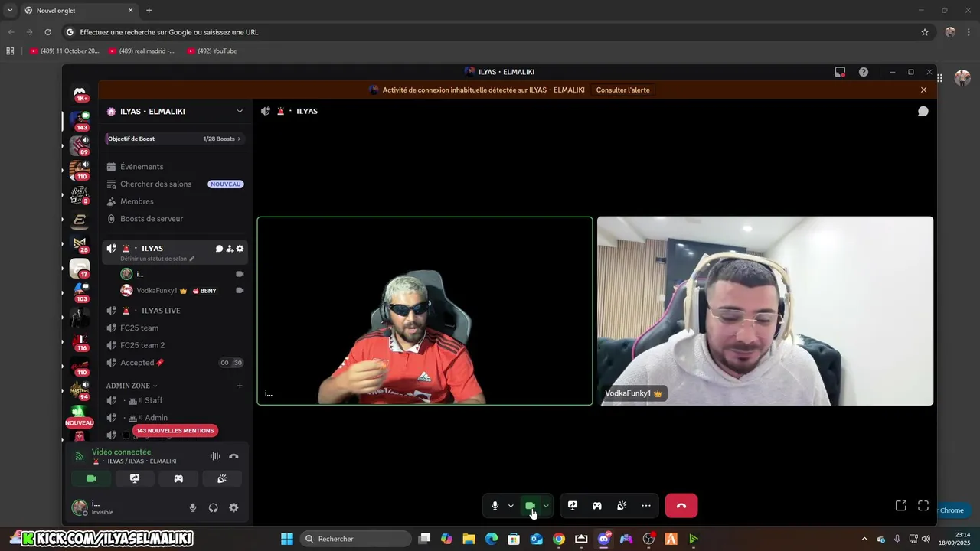980x551 pixels.
Task: Share your screen from call controls bar
Action: 573,506
